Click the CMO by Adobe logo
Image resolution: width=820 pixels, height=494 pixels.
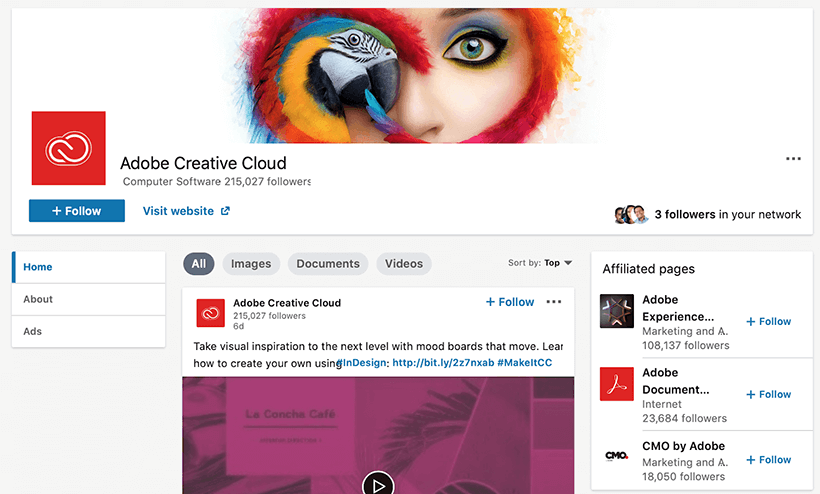[x=617, y=456]
